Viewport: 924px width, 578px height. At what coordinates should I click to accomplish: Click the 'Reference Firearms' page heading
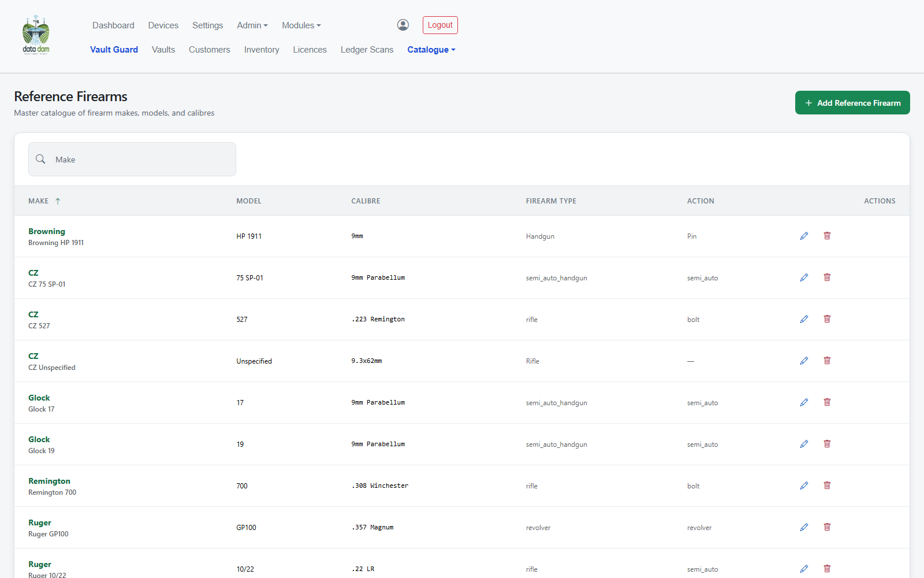click(x=70, y=97)
